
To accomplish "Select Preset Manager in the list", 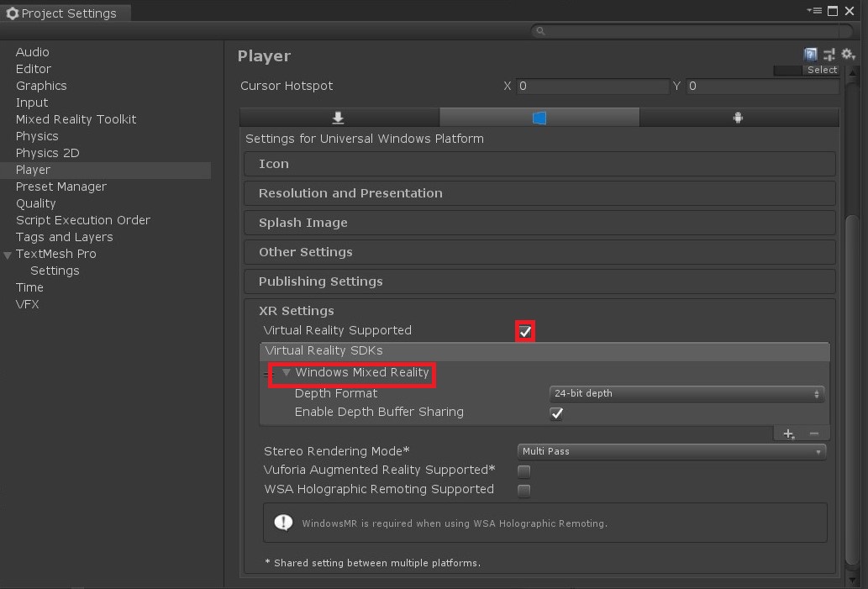I will click(60, 187).
